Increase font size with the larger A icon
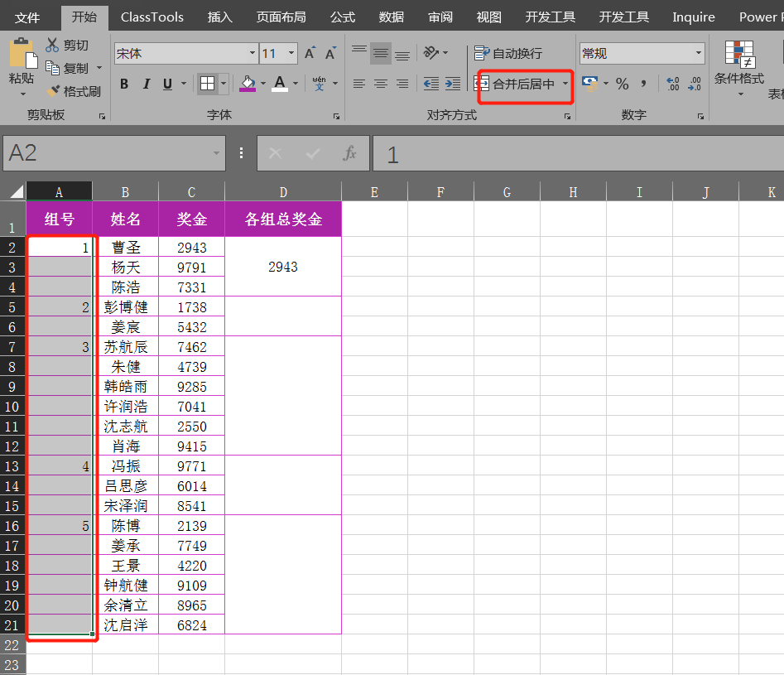Viewport: 784px width, 675px height. pyautogui.click(x=310, y=53)
